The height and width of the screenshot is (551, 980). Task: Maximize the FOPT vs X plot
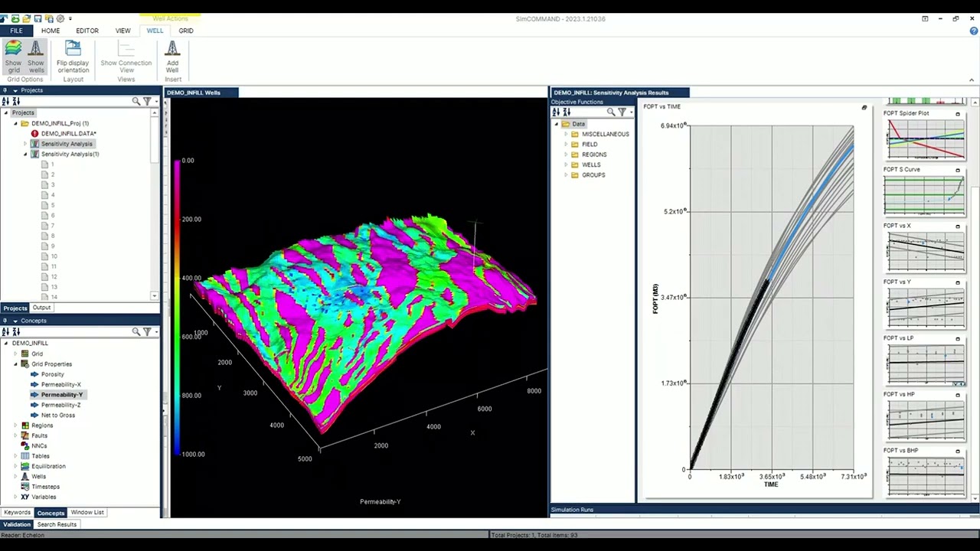coord(958,227)
